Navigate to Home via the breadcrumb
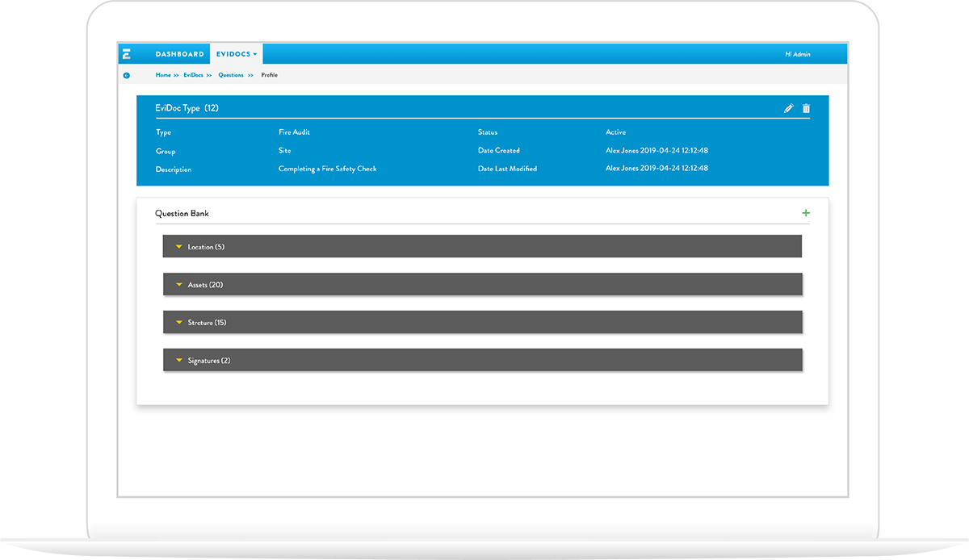 coord(161,74)
